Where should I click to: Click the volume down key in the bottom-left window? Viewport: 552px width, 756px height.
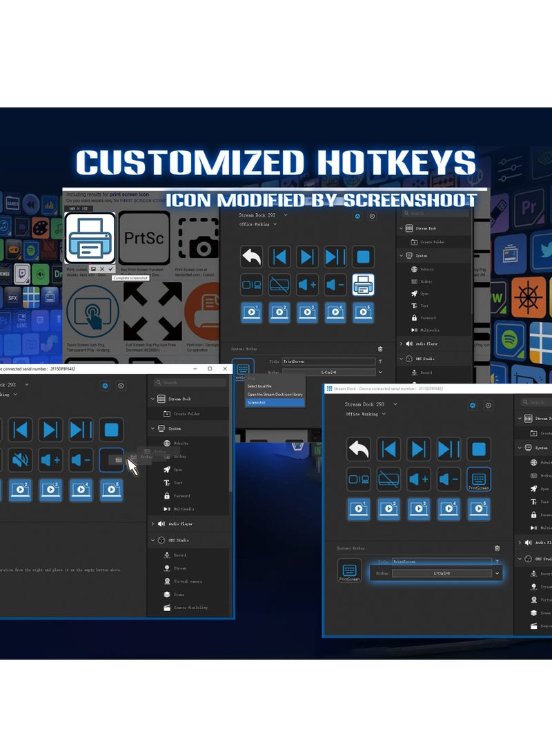pos(81,459)
